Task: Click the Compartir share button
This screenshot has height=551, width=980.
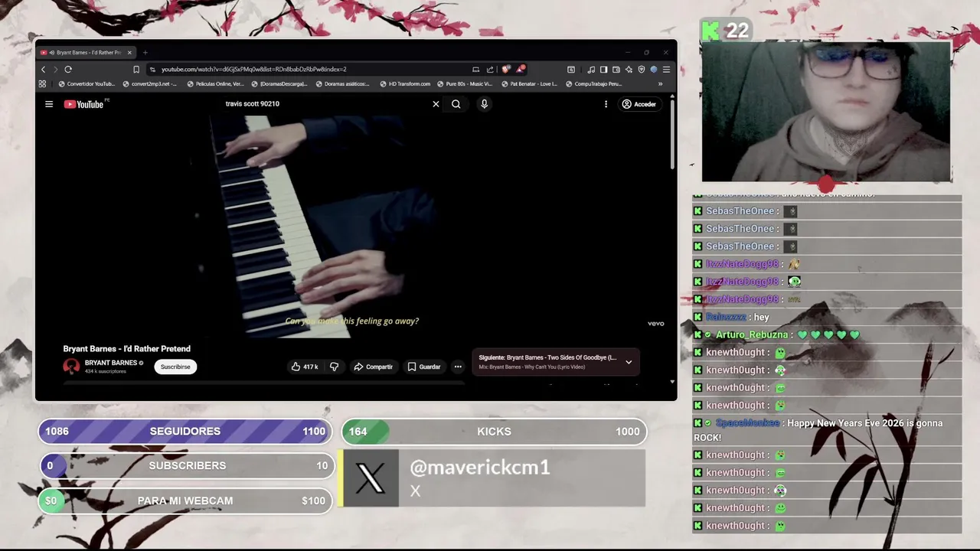Action: coord(373,367)
